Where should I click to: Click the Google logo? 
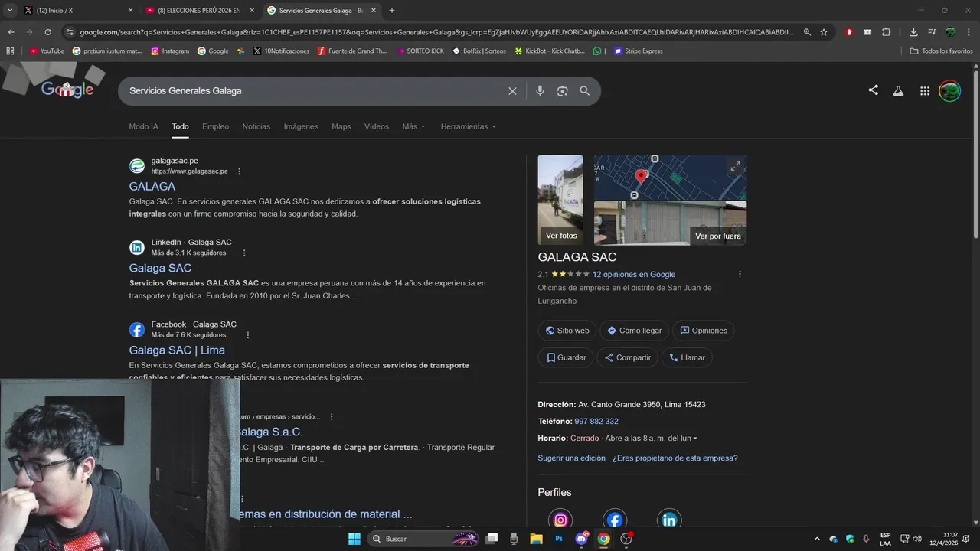click(67, 90)
